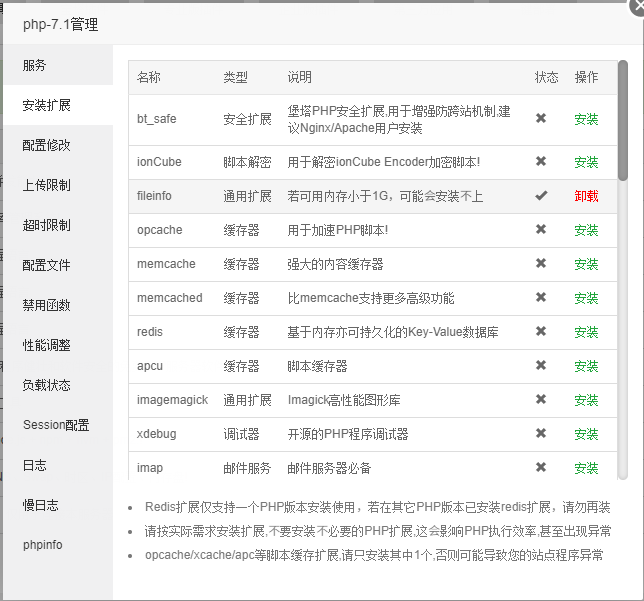Click the X status icon for memcached
The width and height of the screenshot is (644, 601).
click(541, 297)
